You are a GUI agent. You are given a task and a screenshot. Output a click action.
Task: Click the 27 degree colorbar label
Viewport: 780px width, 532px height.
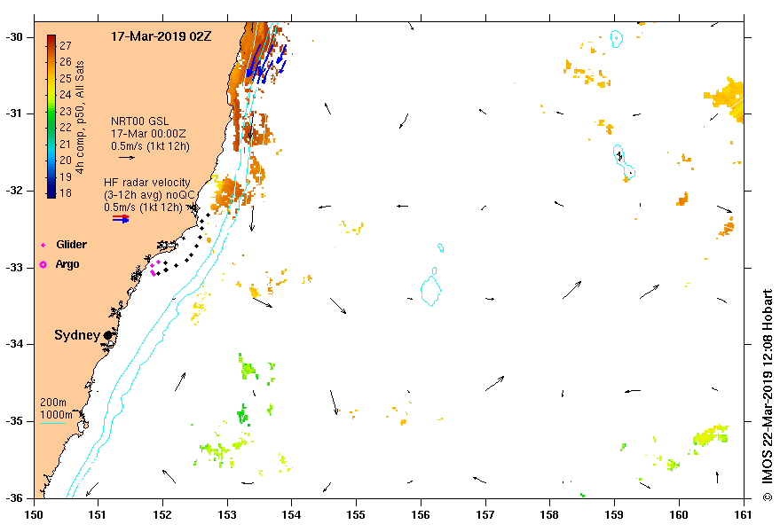click(x=66, y=46)
